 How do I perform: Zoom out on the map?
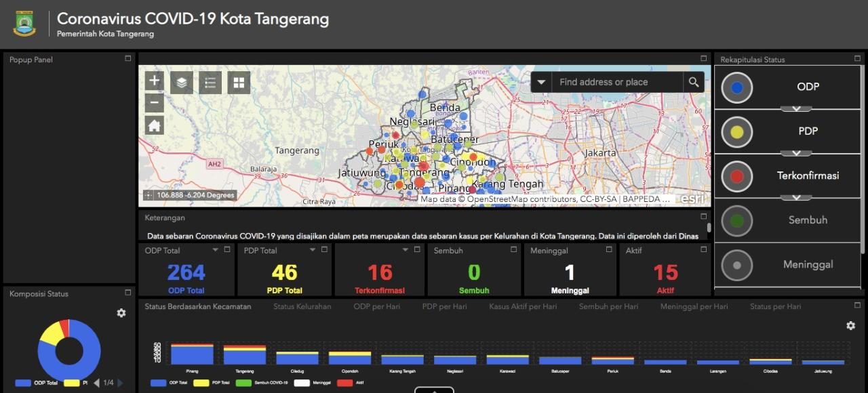pos(155,103)
